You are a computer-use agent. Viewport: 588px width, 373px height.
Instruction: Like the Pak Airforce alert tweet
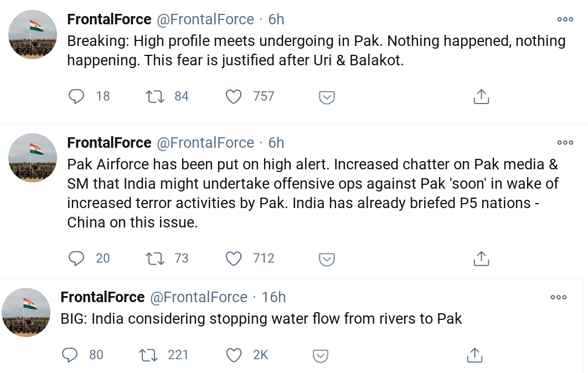(234, 258)
